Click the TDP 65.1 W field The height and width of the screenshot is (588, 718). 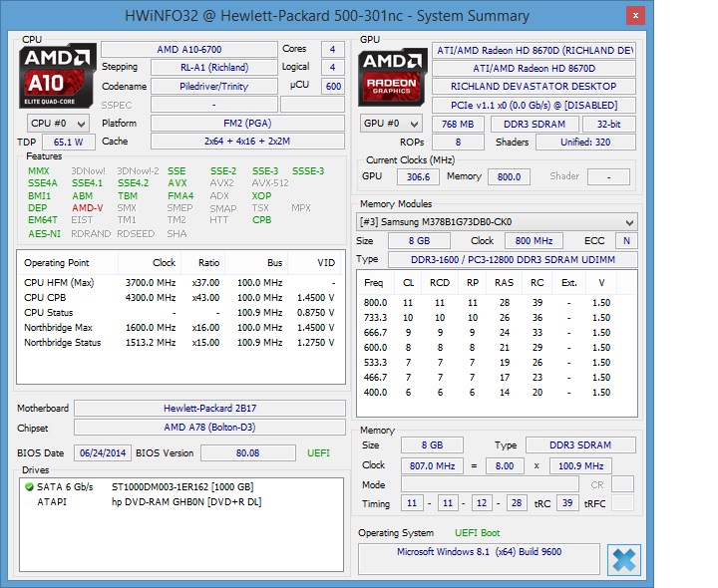click(x=68, y=143)
